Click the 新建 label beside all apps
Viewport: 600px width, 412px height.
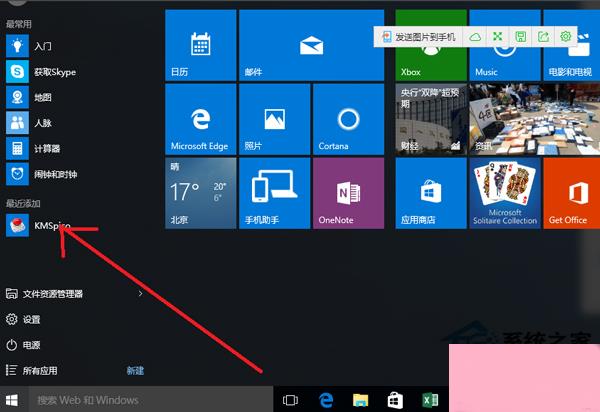coord(135,370)
